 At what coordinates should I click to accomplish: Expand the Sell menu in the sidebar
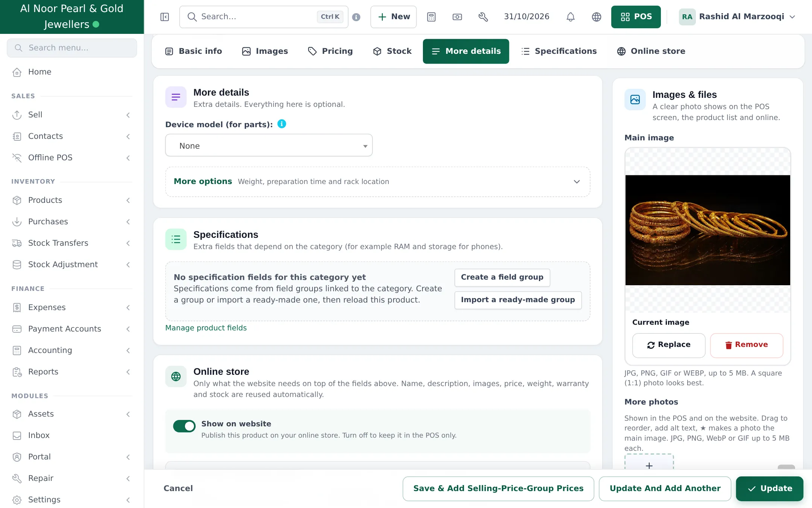[x=71, y=115]
